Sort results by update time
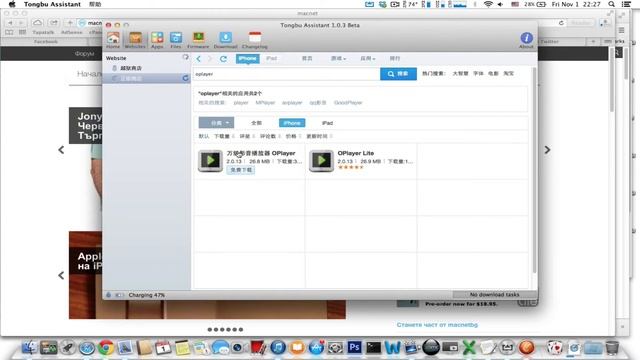The image size is (640, 360). click(x=319, y=136)
